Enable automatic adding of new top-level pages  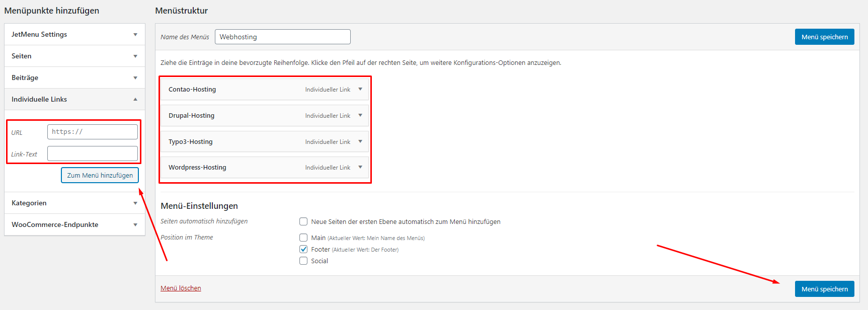click(x=303, y=221)
